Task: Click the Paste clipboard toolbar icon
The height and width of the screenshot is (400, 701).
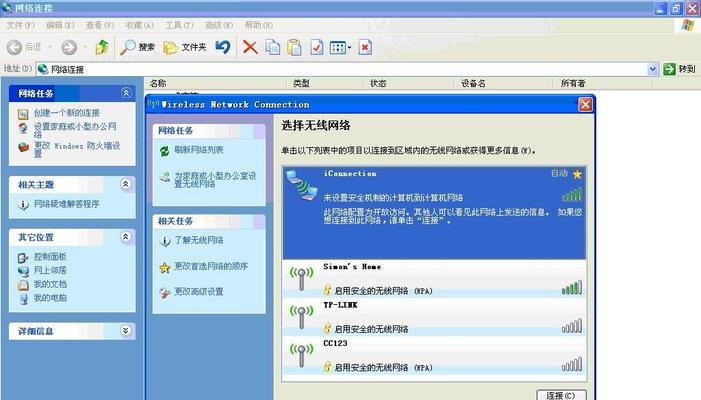Action: point(294,47)
